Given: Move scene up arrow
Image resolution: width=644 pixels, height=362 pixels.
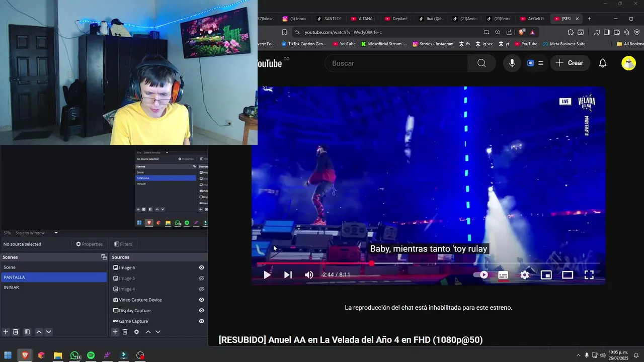Looking at the screenshot, I should click(x=39, y=332).
